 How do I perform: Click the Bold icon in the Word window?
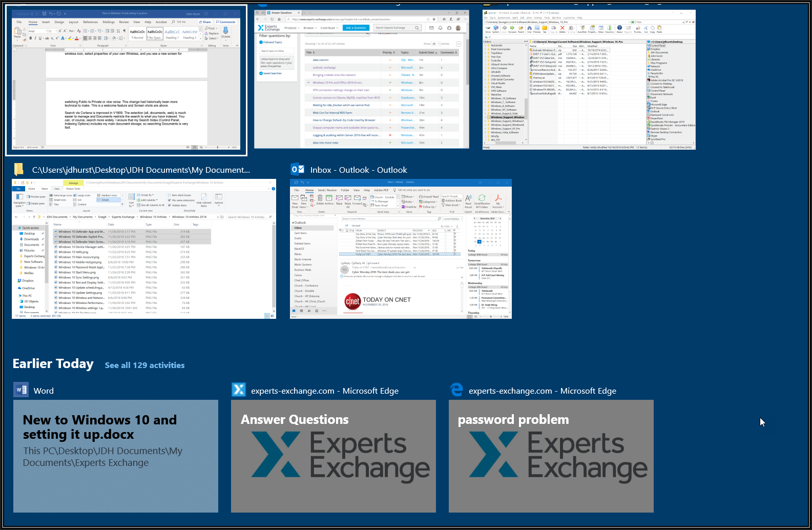[x=30, y=38]
